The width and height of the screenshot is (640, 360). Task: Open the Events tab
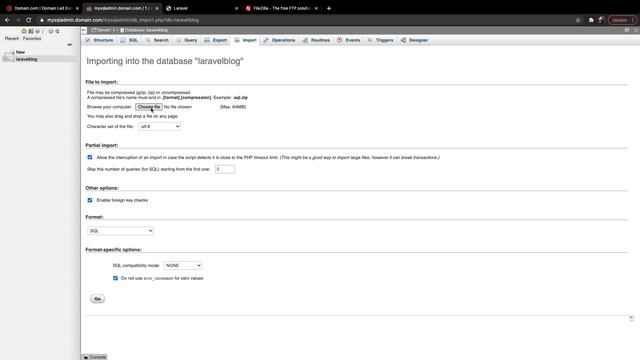[x=349, y=40]
